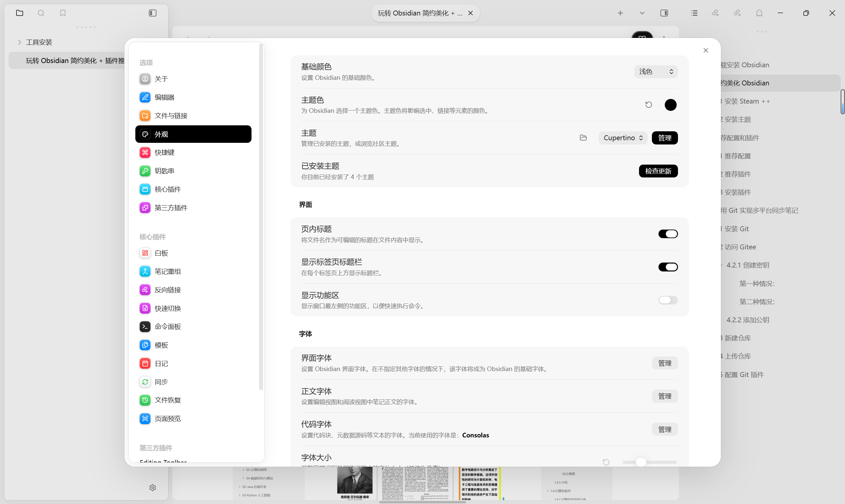Open the search icon in left sidebar
Image resolution: width=845 pixels, height=504 pixels.
(x=41, y=13)
